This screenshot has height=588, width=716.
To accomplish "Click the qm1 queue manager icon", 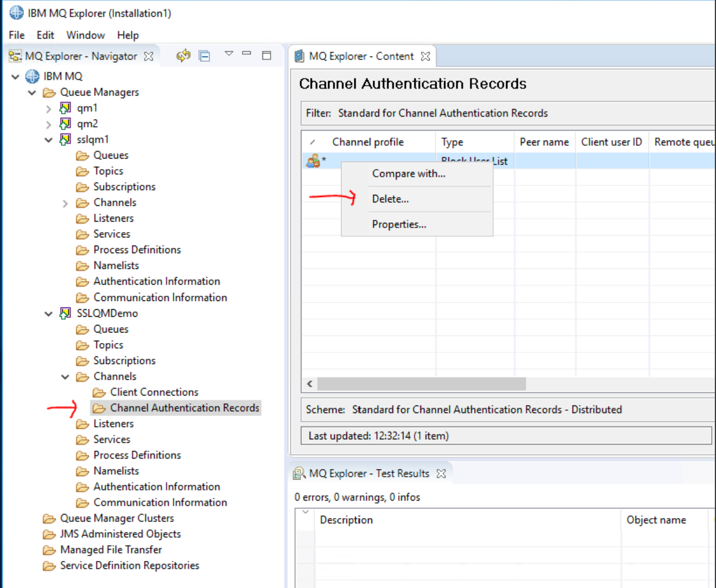I will click(65, 108).
